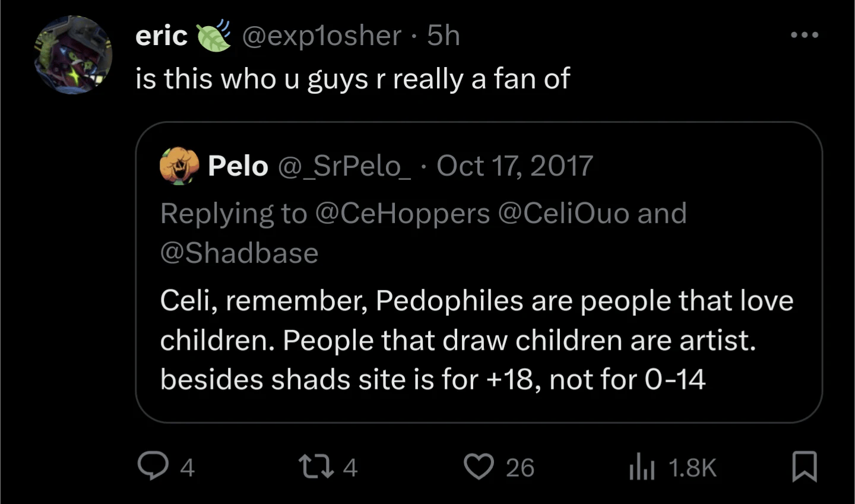
Task: Click the reply speech bubble icon
Action: tap(153, 466)
